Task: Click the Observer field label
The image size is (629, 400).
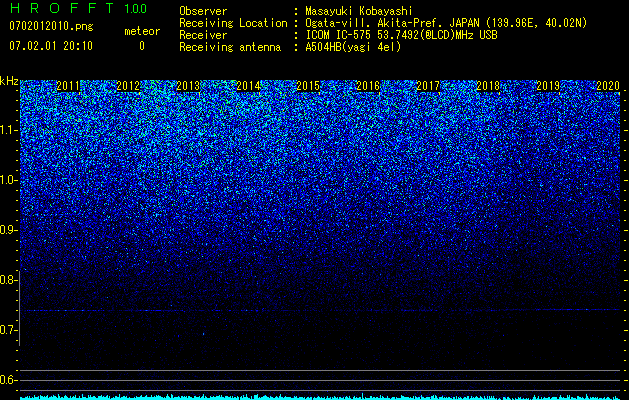Action: pos(203,11)
